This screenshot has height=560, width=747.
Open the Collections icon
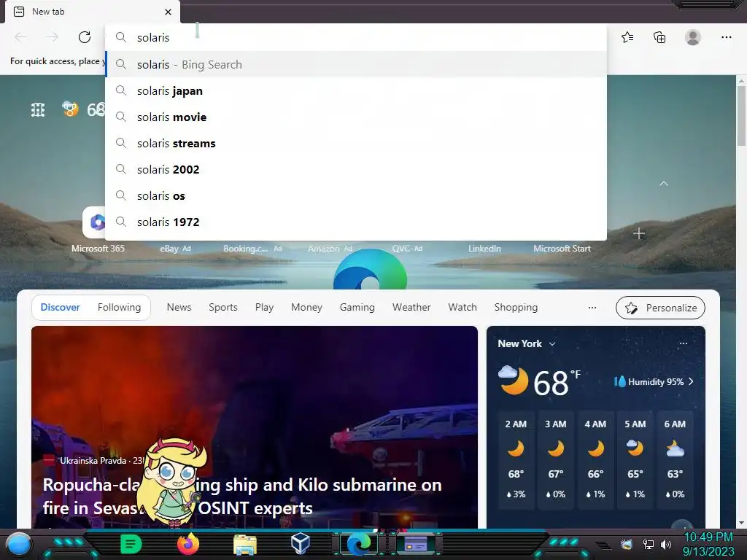click(x=659, y=37)
